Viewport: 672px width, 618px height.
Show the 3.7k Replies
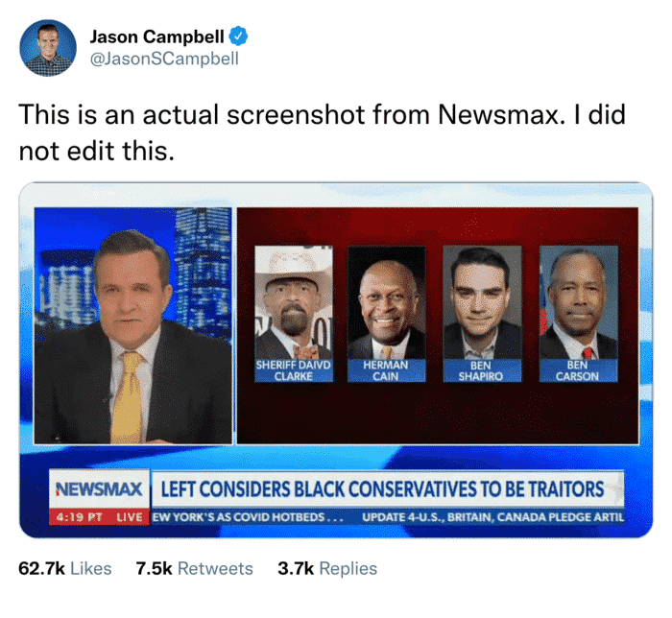point(327,569)
